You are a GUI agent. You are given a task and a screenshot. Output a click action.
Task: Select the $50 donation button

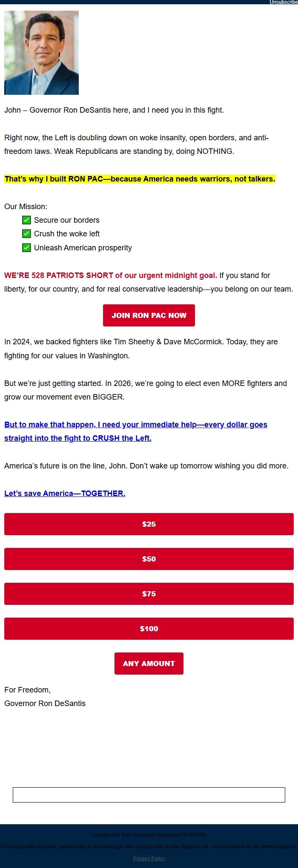149,559
